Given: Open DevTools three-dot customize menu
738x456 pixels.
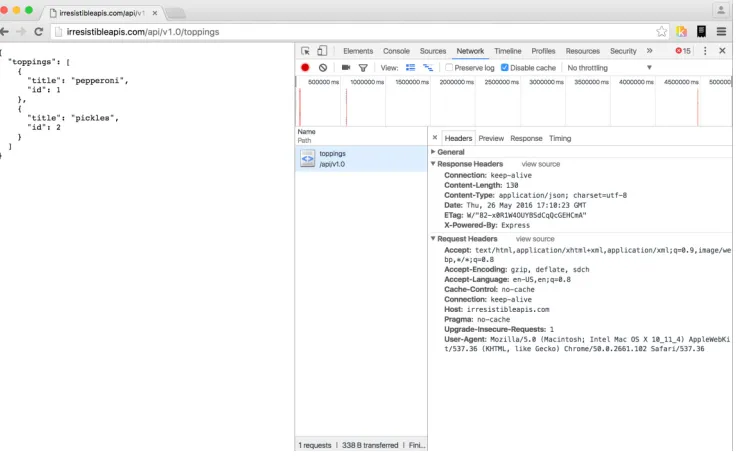Looking at the screenshot, I should [705, 51].
